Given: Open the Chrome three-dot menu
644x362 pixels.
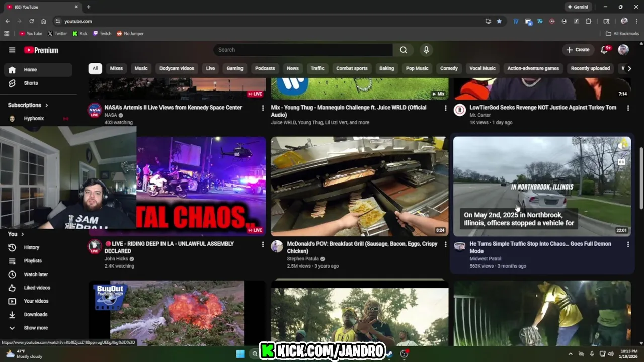Looking at the screenshot, I should tap(636, 21).
